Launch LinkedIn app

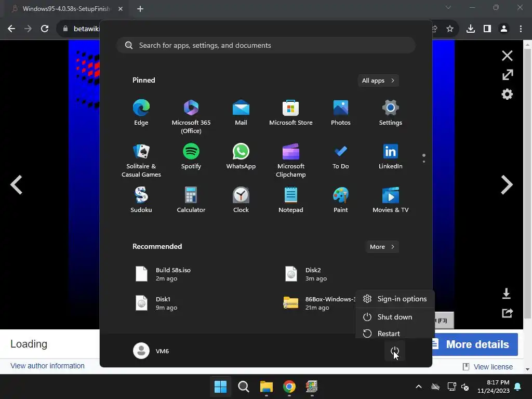pyautogui.click(x=391, y=156)
